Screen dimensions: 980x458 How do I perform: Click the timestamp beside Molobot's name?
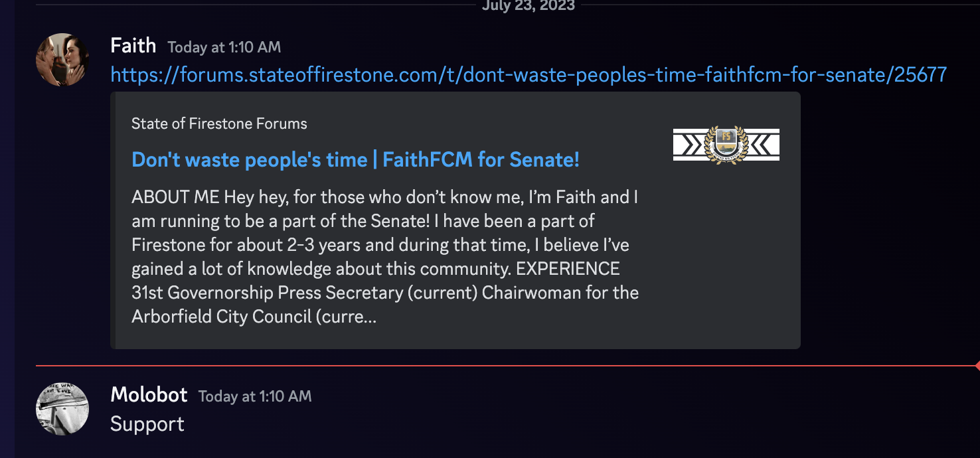254,396
